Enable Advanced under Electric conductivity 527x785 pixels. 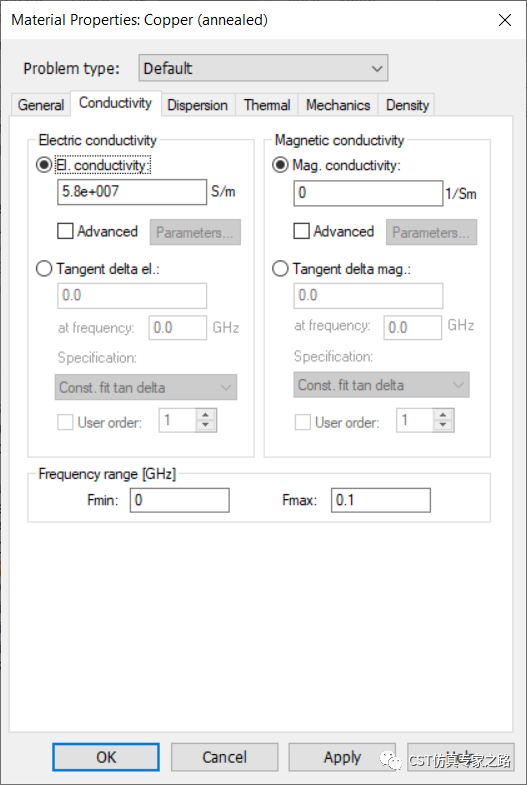(x=65, y=231)
